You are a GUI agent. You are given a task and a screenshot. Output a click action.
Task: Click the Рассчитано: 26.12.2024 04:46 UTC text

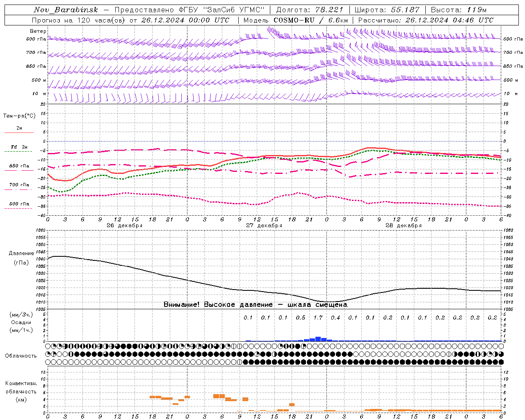[426, 20]
